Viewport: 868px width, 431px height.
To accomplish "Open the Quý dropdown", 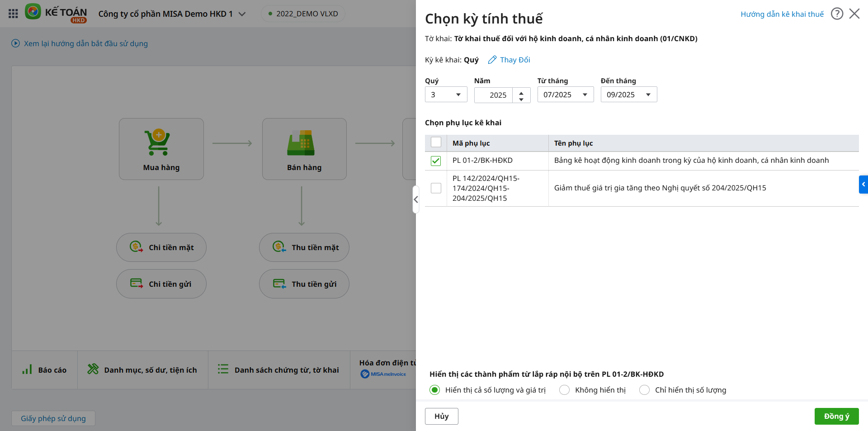I will point(446,95).
